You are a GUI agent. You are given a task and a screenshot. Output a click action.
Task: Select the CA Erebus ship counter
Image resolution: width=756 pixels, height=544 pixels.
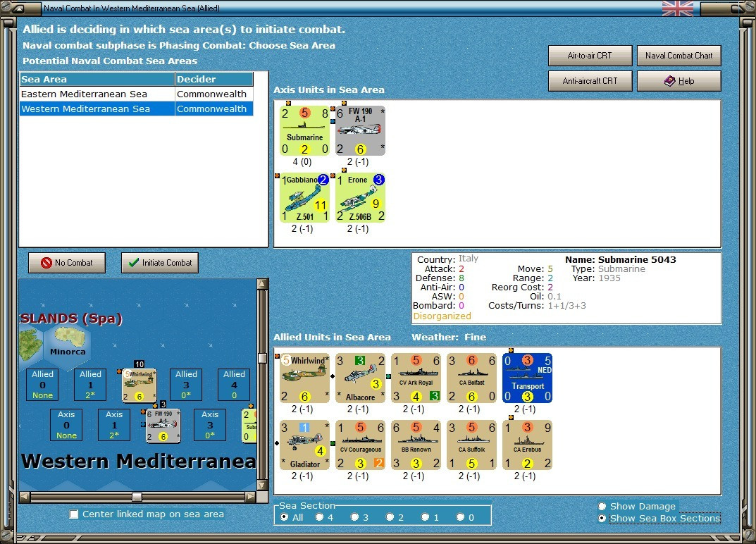[528, 445]
